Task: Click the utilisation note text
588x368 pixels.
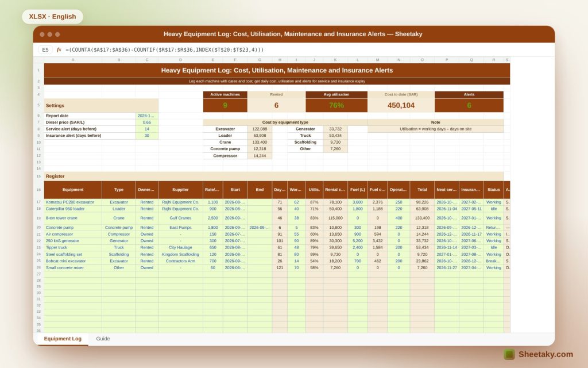Action: tap(435, 129)
